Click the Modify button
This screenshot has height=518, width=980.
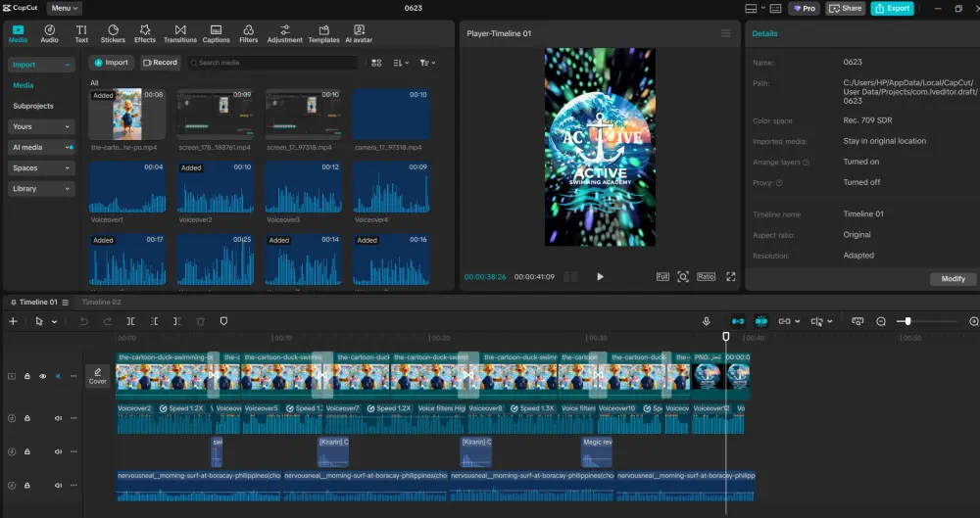point(954,279)
